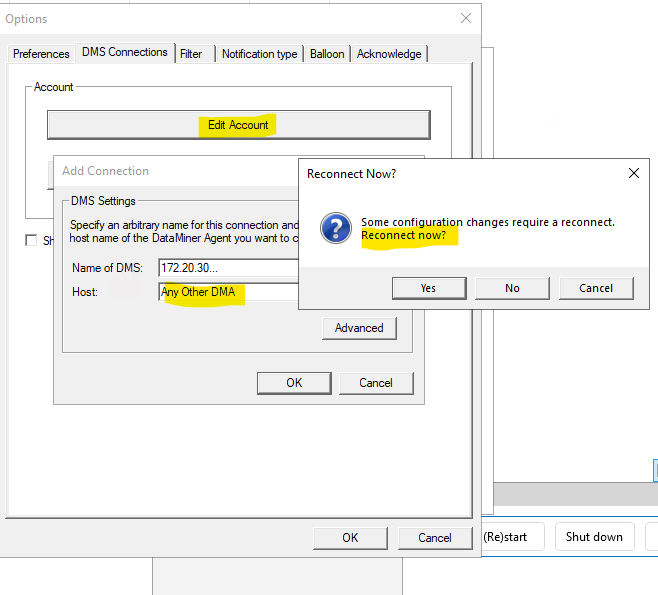The width and height of the screenshot is (658, 595).
Task: Click the Shut down button
Action: tap(594, 537)
